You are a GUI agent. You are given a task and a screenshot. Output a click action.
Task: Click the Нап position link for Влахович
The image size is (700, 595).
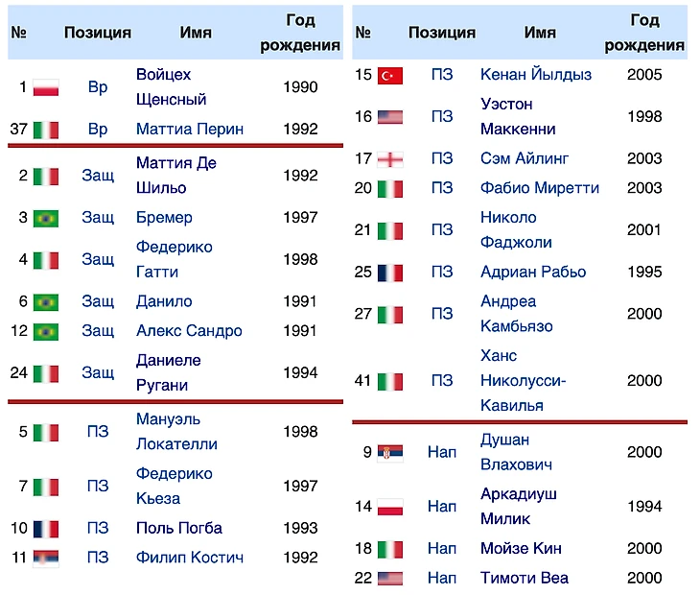point(442,452)
